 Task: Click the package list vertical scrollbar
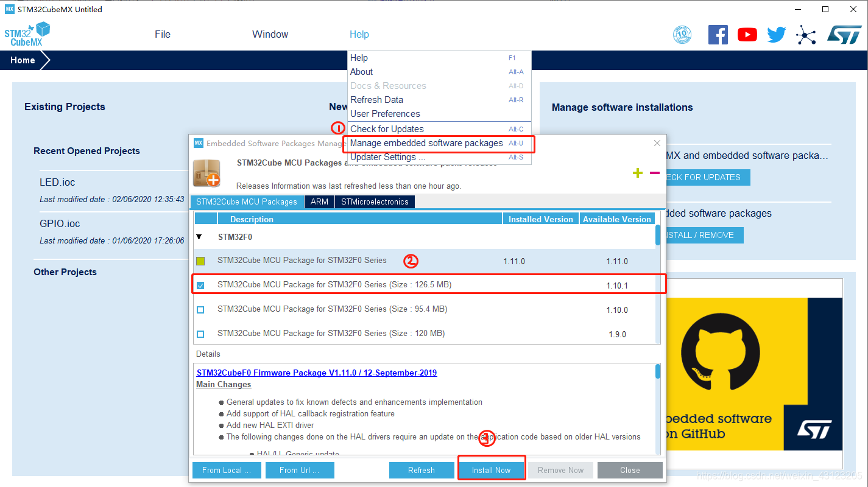coord(658,235)
